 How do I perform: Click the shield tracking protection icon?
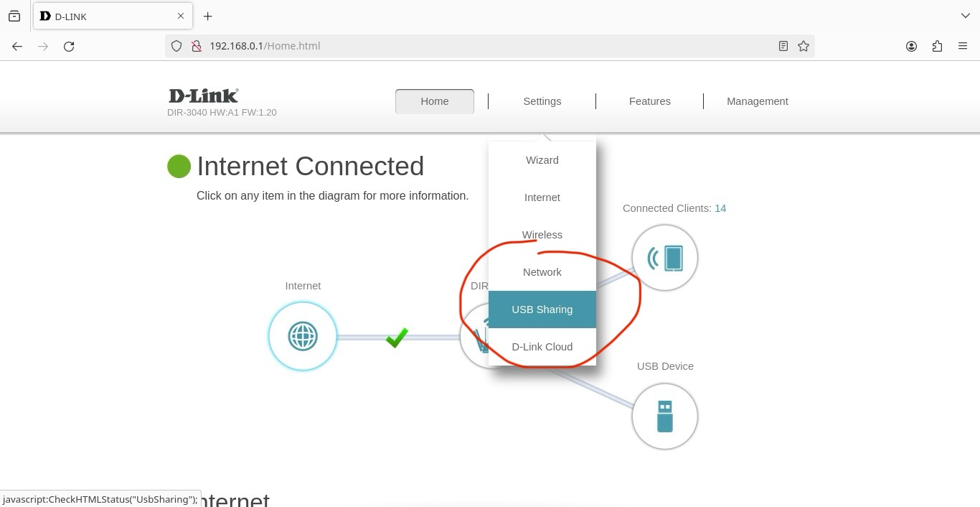(x=176, y=46)
